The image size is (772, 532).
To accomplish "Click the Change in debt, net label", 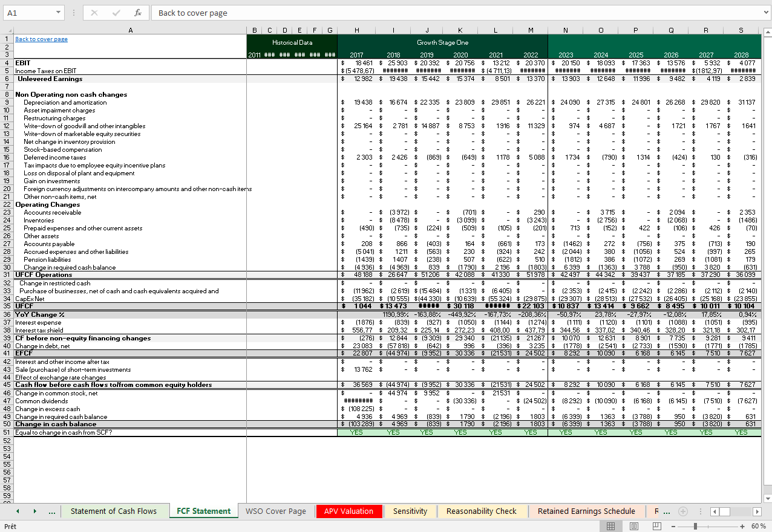I will (42, 346).
